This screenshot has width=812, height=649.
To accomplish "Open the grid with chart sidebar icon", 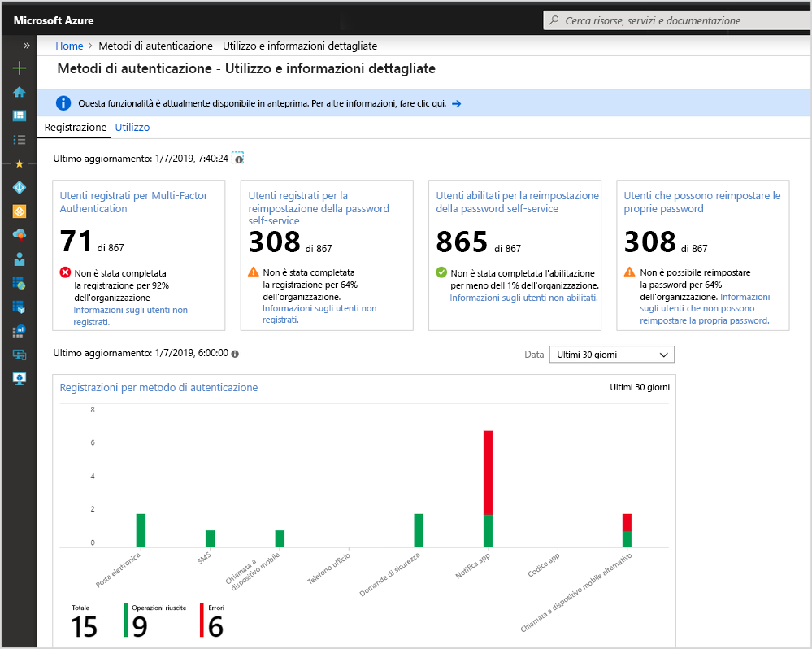I will [20, 330].
